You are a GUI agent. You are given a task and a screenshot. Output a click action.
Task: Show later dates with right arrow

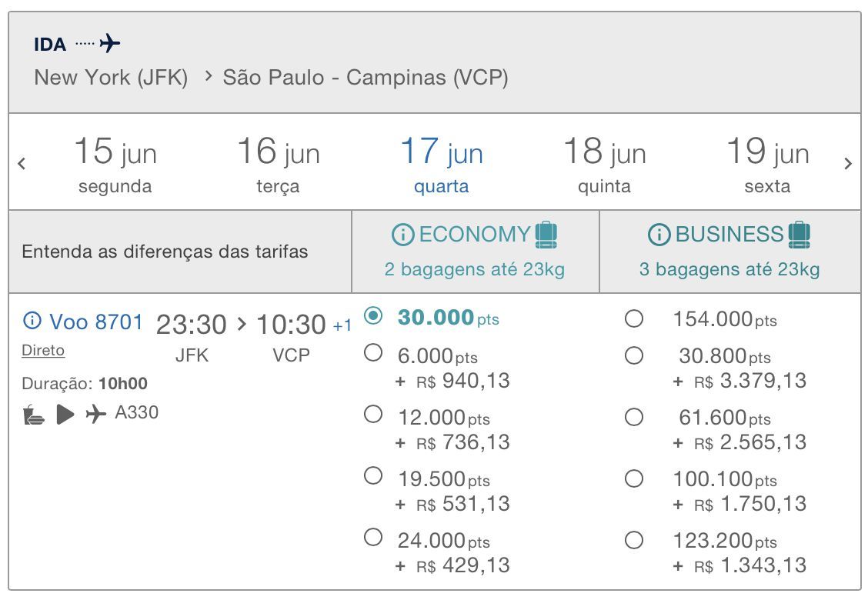pyautogui.click(x=847, y=163)
